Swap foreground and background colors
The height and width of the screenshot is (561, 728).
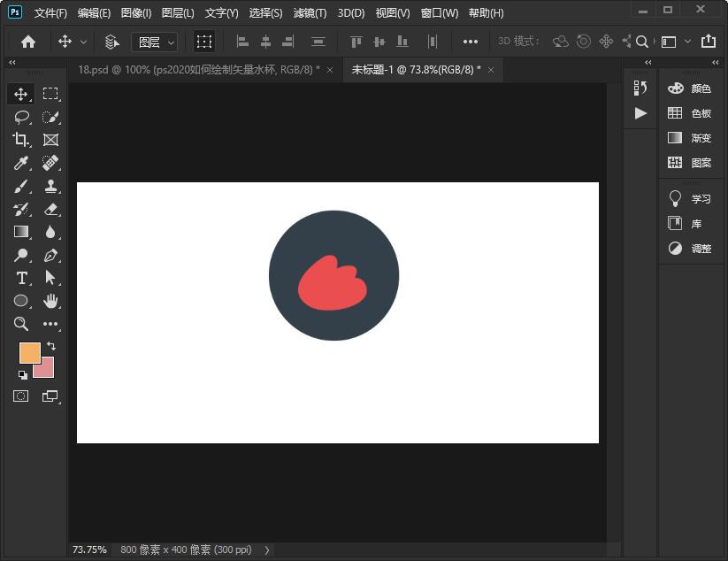pyautogui.click(x=51, y=345)
